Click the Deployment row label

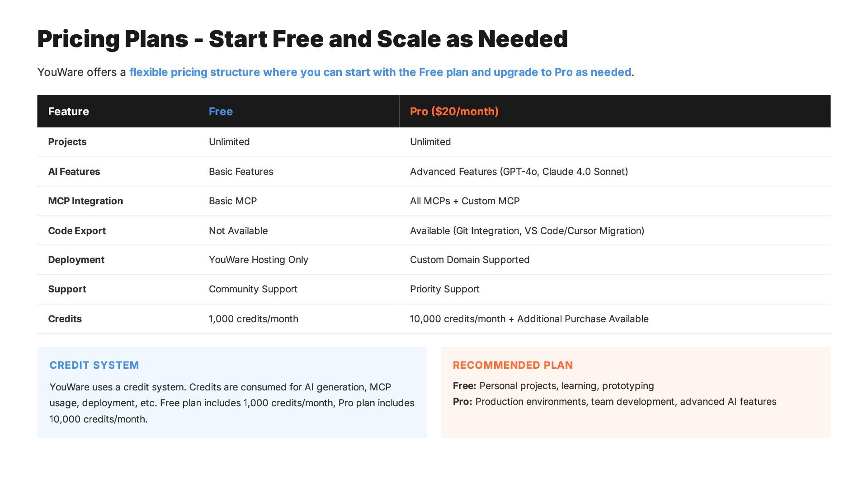(x=76, y=260)
